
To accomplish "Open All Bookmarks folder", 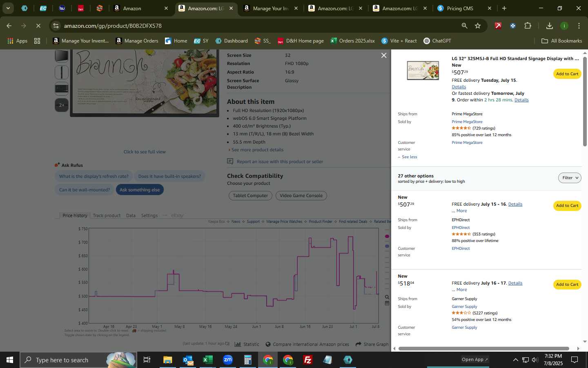I will [561, 41].
